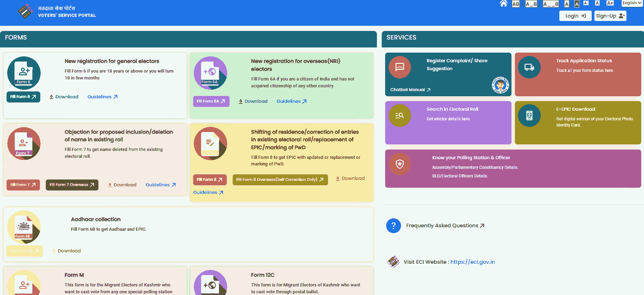Click the Form 12C title

263,275
